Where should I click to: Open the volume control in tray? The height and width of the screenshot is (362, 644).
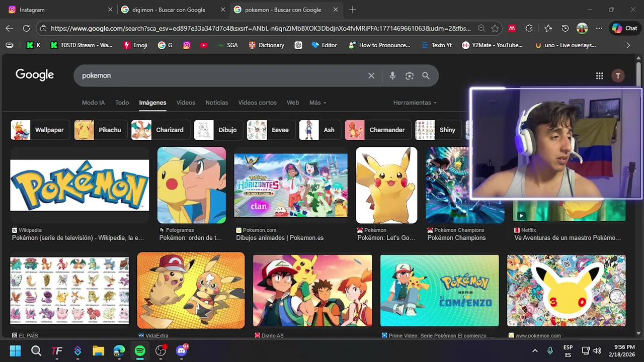597,350
